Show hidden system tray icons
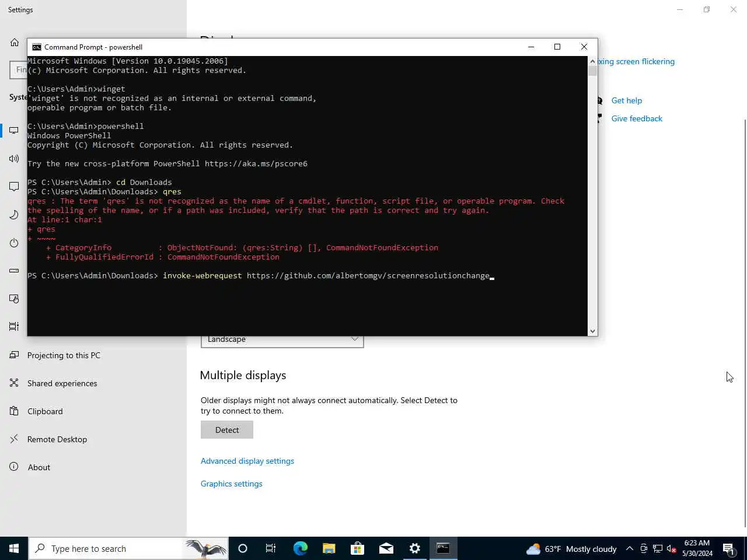Image resolution: width=747 pixels, height=560 pixels. tap(629, 548)
